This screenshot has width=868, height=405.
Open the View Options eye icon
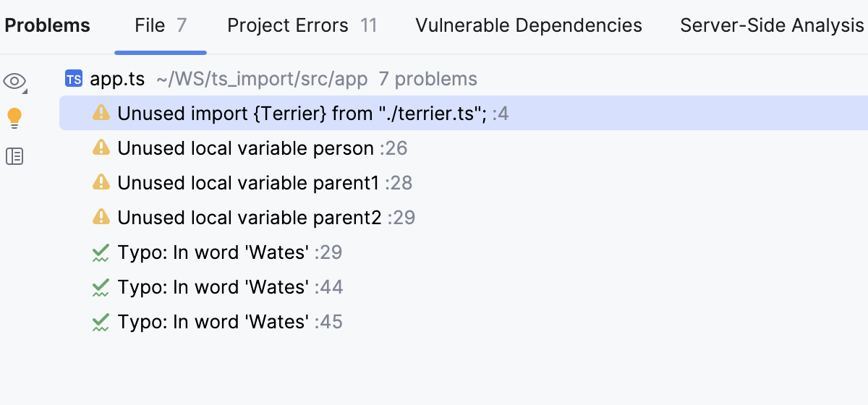(x=14, y=81)
